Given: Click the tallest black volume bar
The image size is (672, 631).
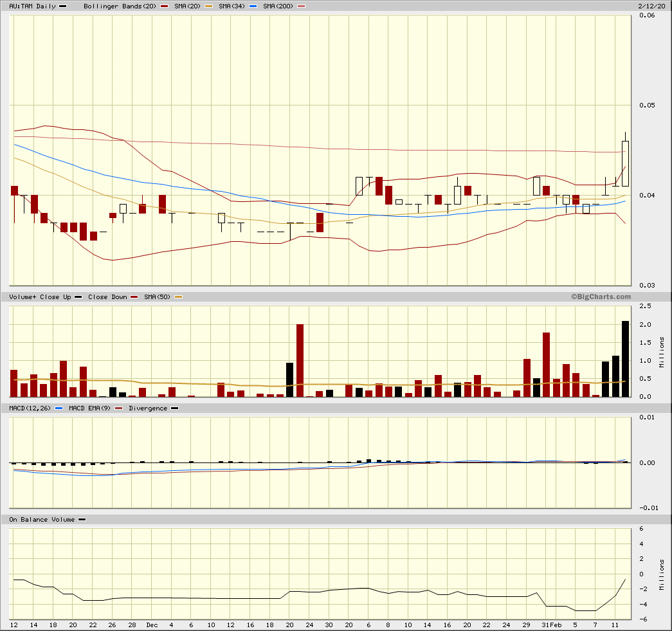Looking at the screenshot, I should pos(625,359).
